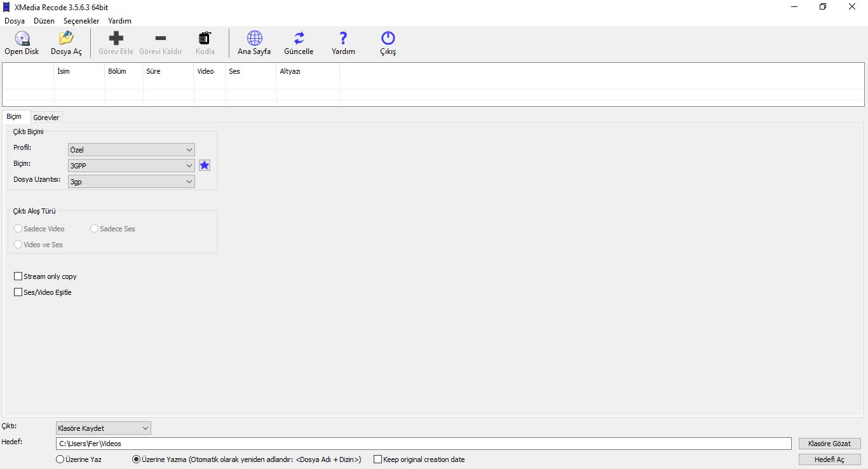868x469 pixels.
Task: Expand the Profil dropdown
Action: coord(132,150)
